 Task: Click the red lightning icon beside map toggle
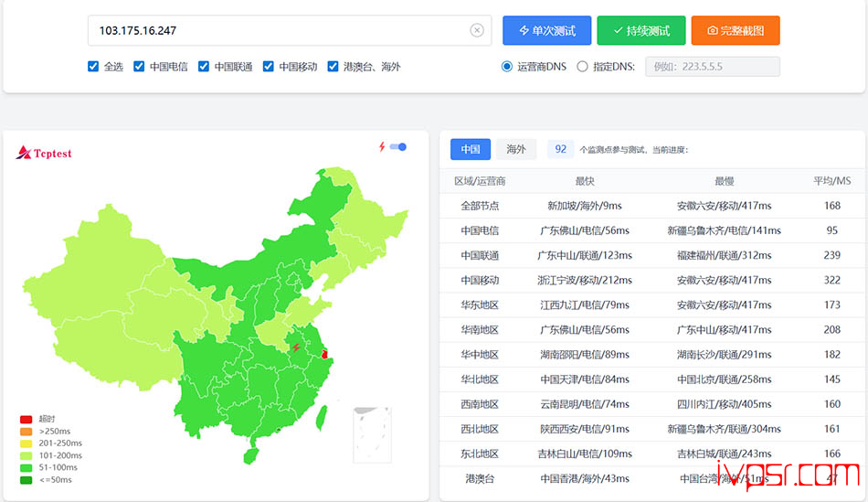click(x=382, y=147)
